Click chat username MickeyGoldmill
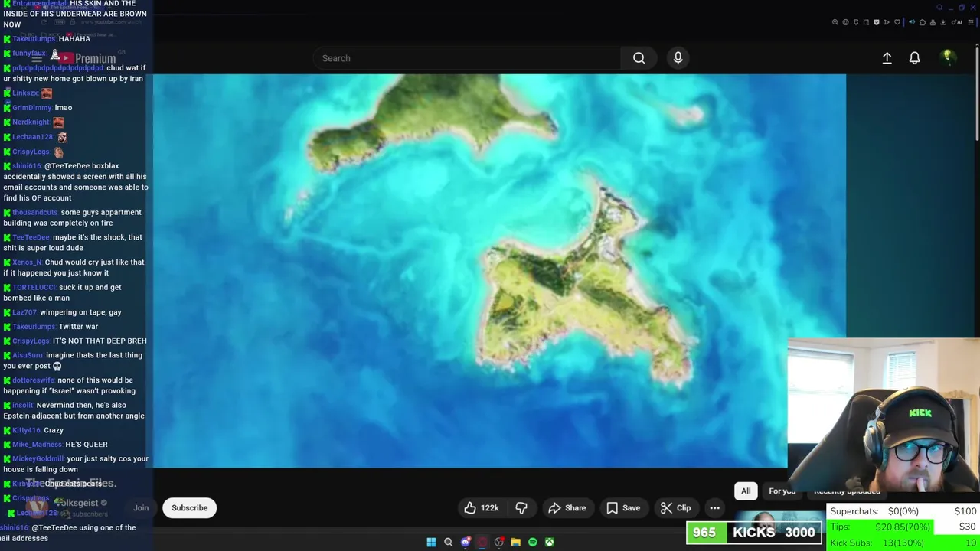980x551 pixels. click(x=38, y=459)
